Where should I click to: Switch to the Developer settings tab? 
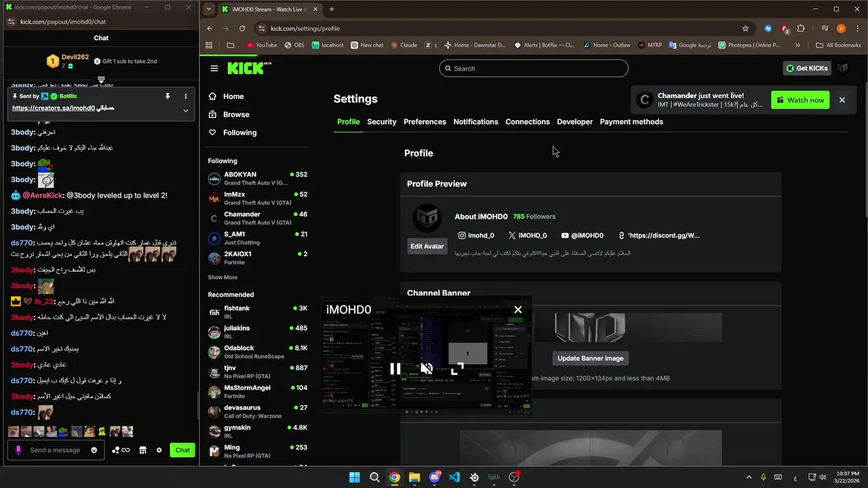pyautogui.click(x=574, y=122)
